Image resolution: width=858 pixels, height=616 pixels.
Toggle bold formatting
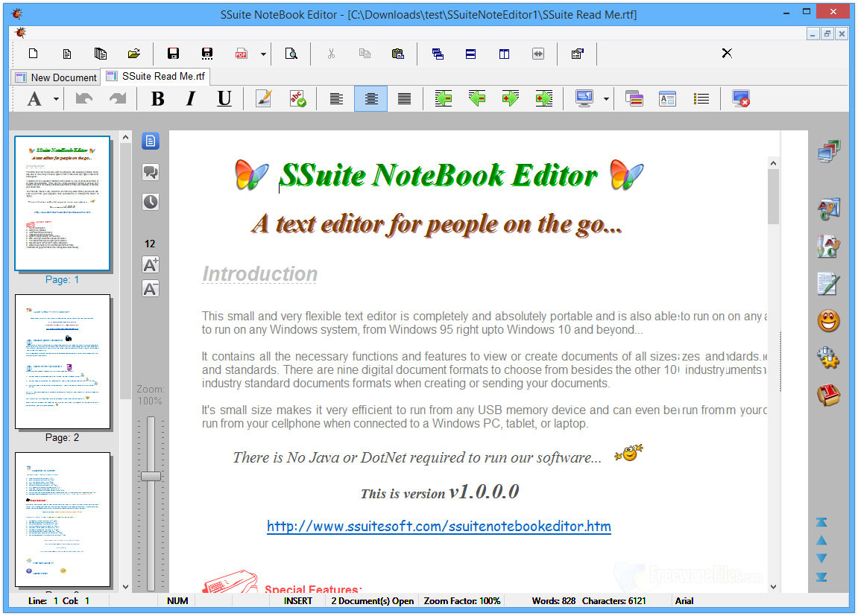157,99
